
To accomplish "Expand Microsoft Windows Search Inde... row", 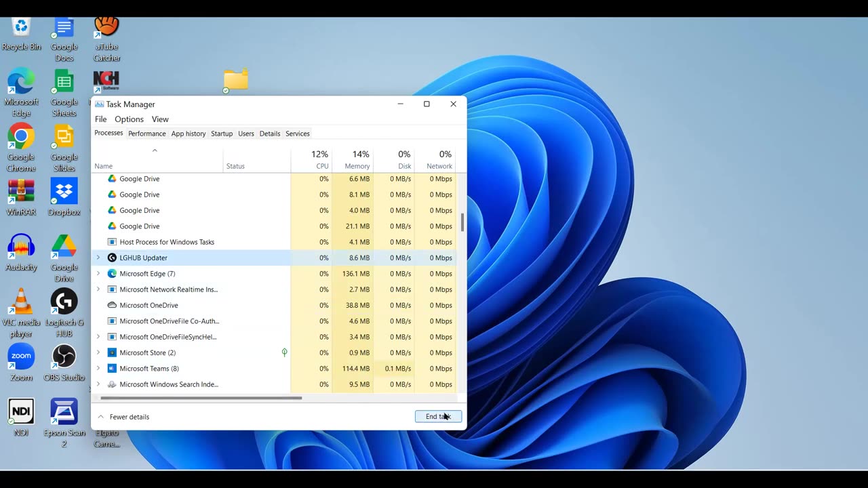I will [98, 384].
